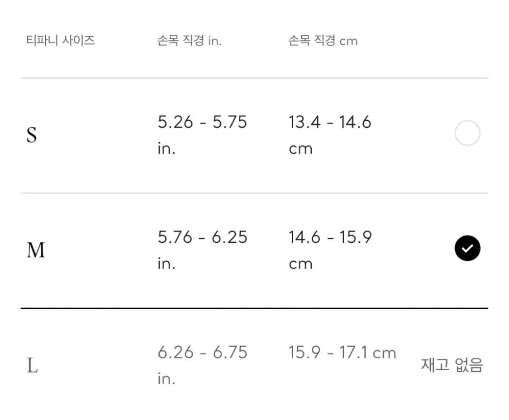This screenshot has height=420, width=509.
Task: Select the 5.26 - 5.75 in. measurement text
Action: 202,134
